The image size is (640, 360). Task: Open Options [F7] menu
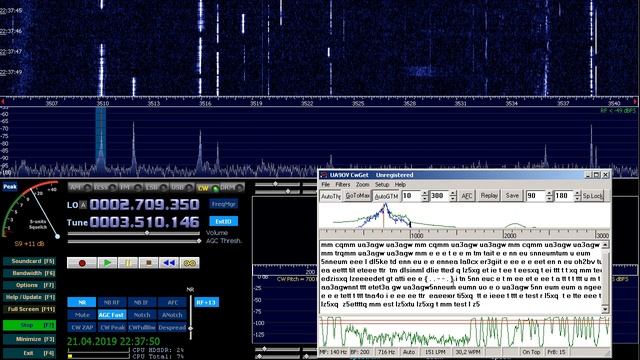(29, 285)
